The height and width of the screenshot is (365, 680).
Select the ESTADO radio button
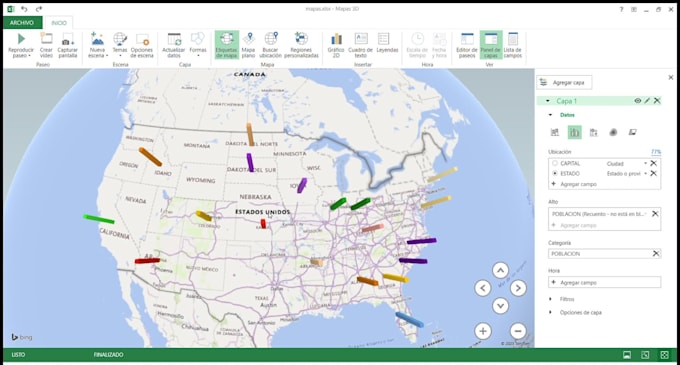pyautogui.click(x=555, y=173)
